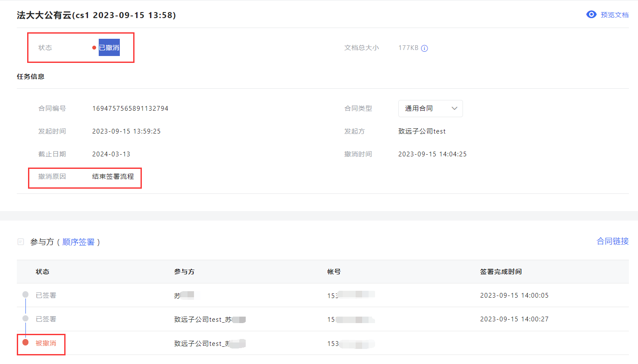
Task: Open the 合同链接 link
Action: tap(613, 241)
